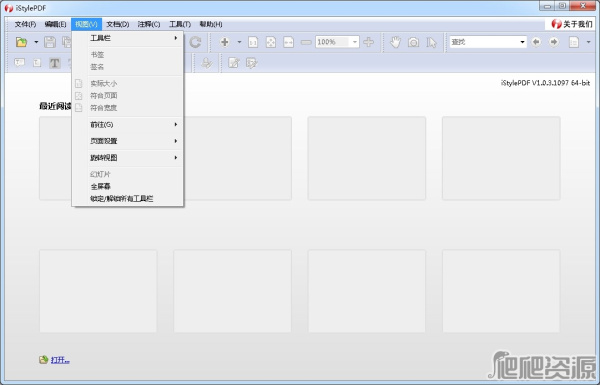Screen dimensions: 600x385
Task: Open the 100% zoom level dropdown
Action: pyautogui.click(x=355, y=42)
